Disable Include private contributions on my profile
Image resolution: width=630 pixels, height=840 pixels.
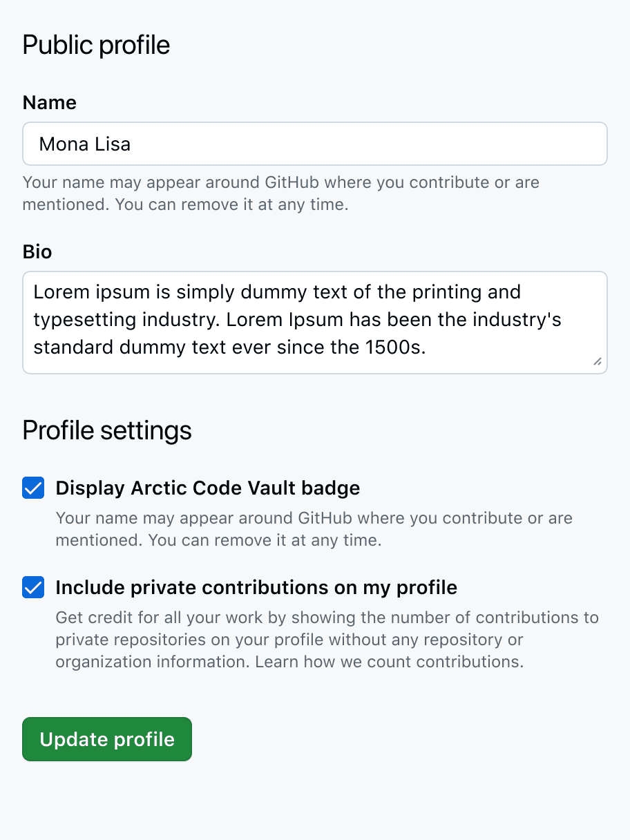pos(32,587)
